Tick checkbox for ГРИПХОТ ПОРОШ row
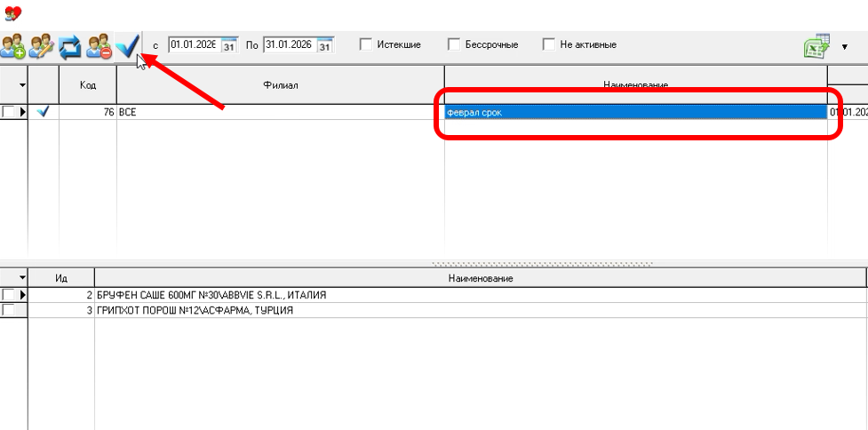The image size is (868, 430). coord(8,310)
